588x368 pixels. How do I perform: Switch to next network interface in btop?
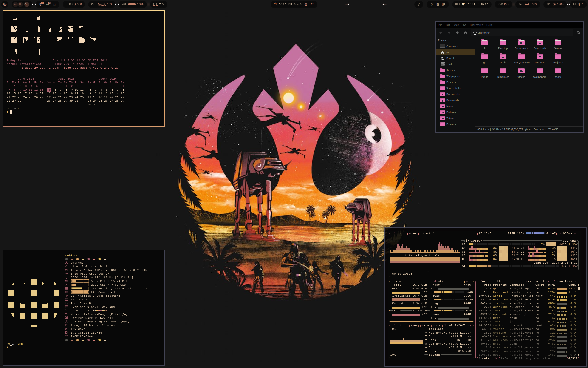[x=469, y=325]
